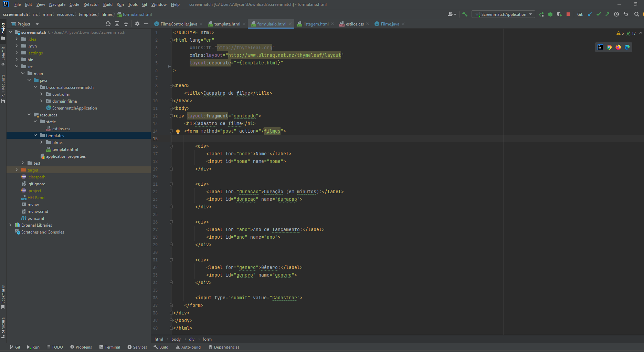Switch to the FilmeController.java tab
The image size is (644, 352).
pyautogui.click(x=179, y=24)
